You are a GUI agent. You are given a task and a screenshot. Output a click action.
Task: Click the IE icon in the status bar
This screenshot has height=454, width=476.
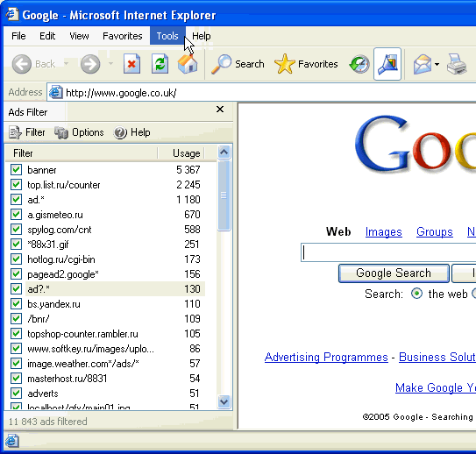click(12, 441)
